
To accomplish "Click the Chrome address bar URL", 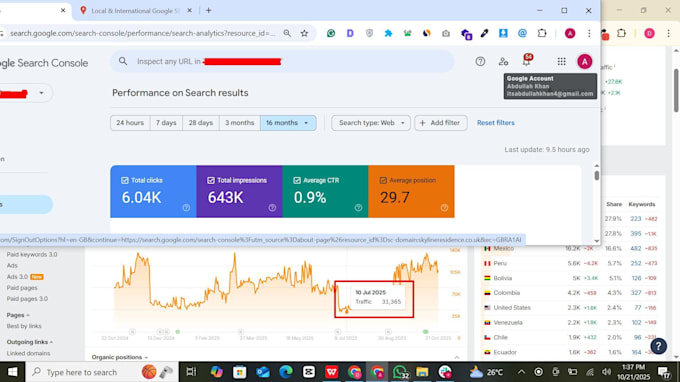I will pos(143,33).
